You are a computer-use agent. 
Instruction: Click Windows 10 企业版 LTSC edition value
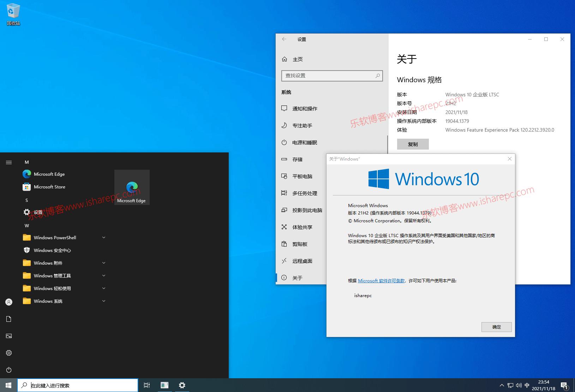click(x=472, y=95)
